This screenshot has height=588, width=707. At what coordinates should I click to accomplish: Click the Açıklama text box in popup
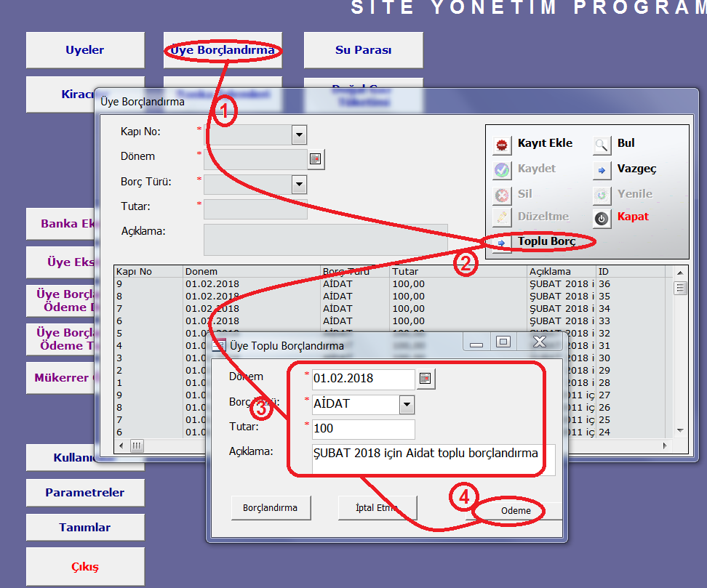433,459
